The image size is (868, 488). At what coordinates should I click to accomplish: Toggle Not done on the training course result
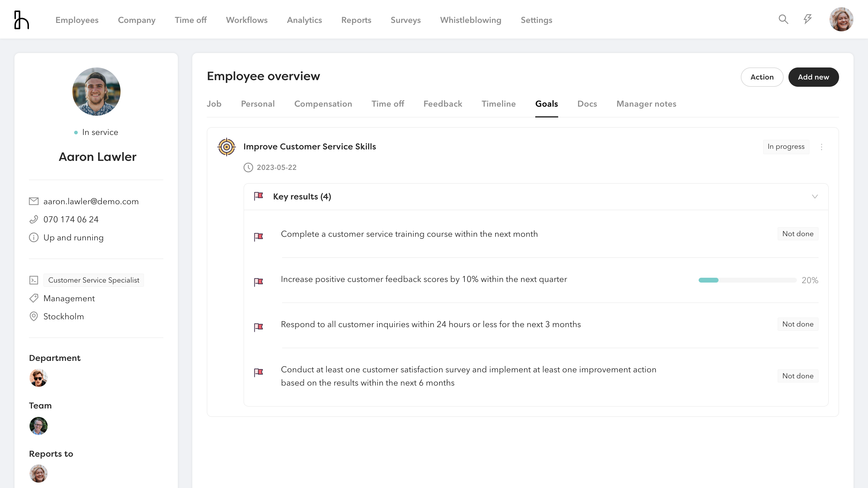[797, 234]
